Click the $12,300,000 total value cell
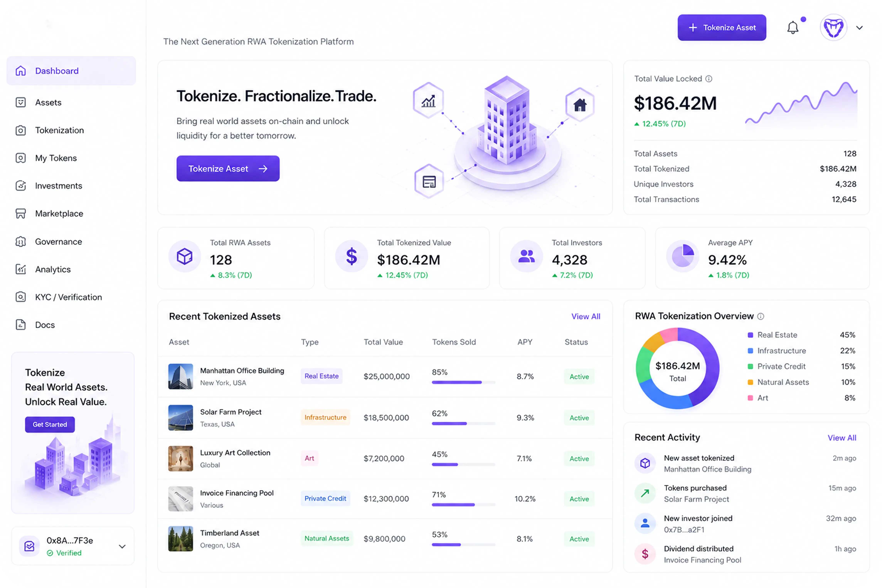This screenshot has width=882, height=588. click(x=386, y=499)
